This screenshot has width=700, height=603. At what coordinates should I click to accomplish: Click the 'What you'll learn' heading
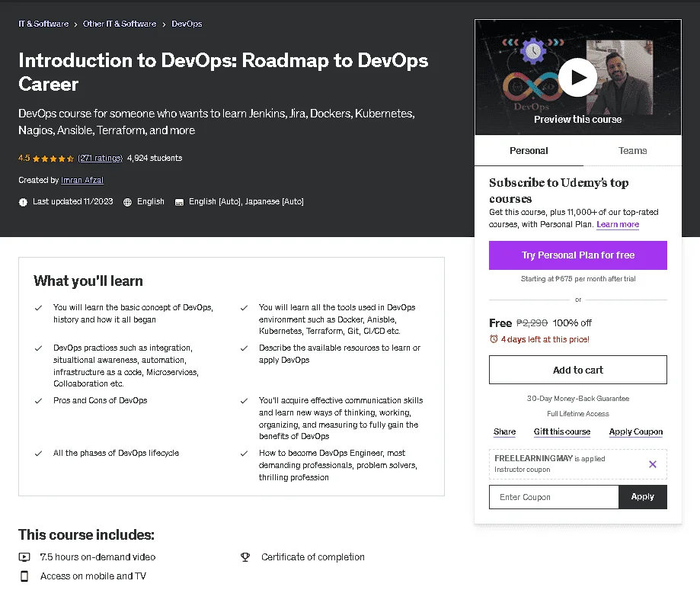coord(88,281)
